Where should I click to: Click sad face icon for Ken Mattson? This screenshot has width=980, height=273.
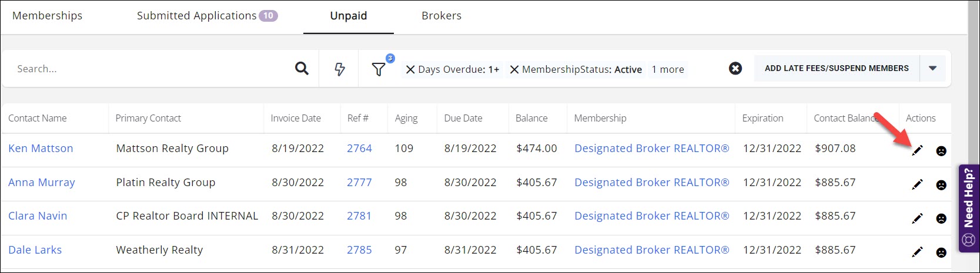(x=941, y=151)
